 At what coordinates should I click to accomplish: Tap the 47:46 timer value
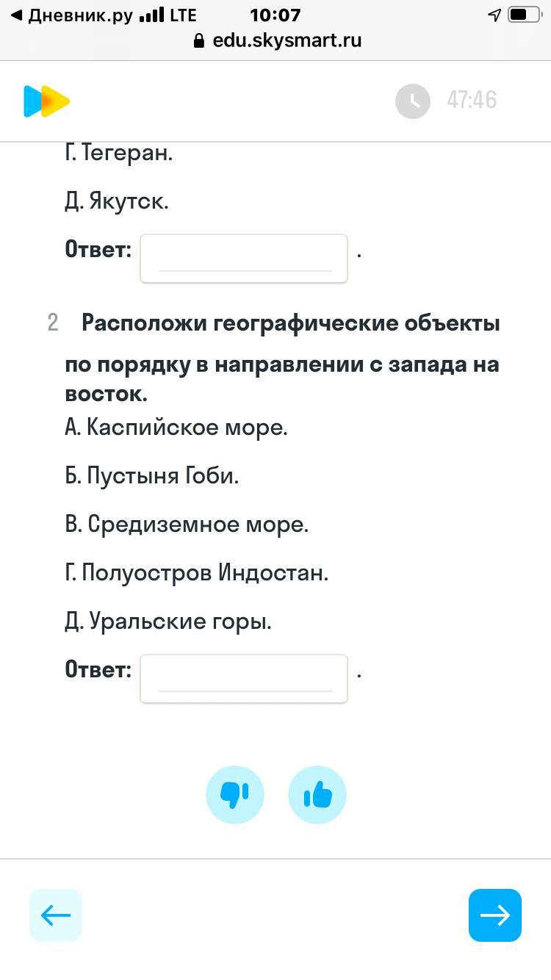click(x=472, y=101)
